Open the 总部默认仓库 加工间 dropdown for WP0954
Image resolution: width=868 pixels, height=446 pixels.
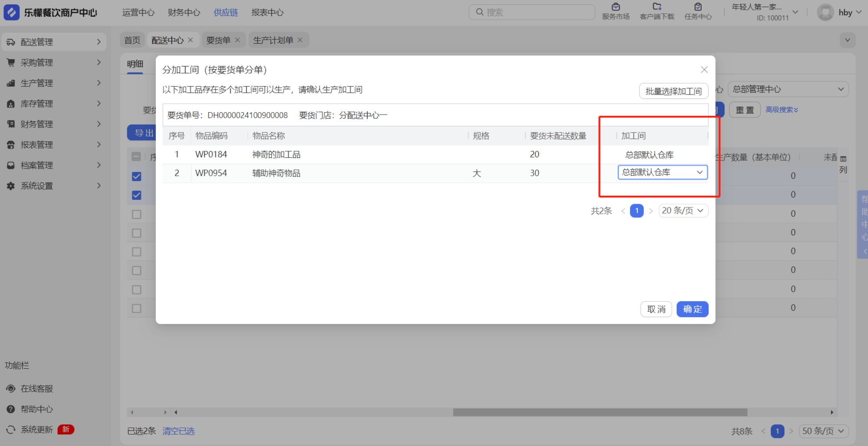click(663, 173)
